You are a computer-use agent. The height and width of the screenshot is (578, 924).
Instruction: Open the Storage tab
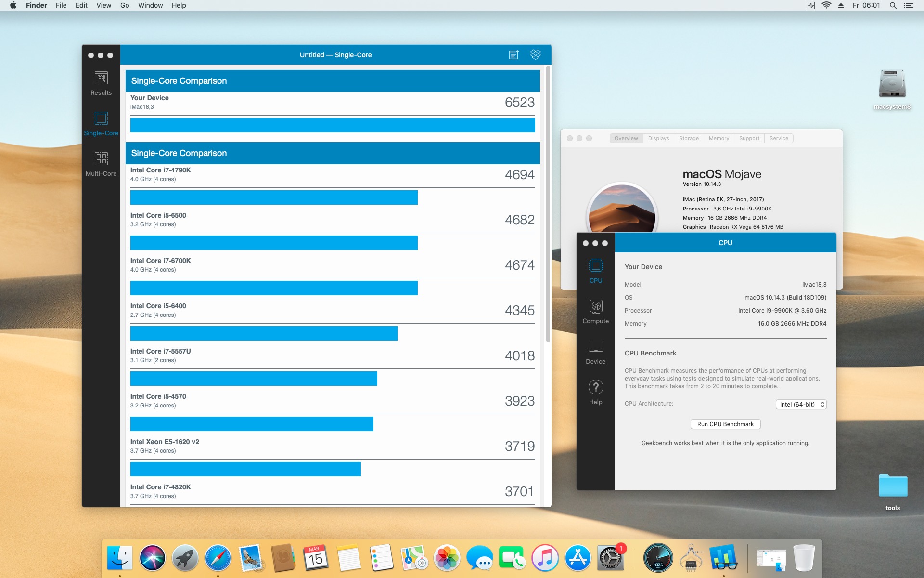(689, 138)
